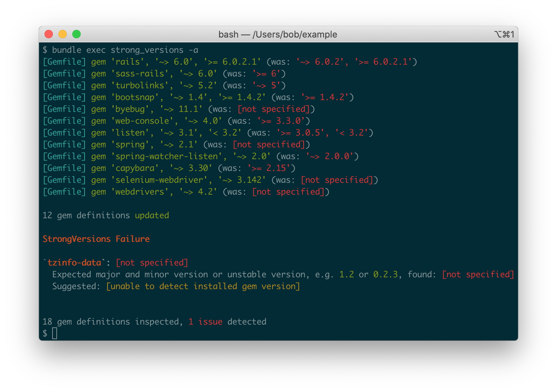
Task: Click the 'Suggested:' label
Action: tap(76, 286)
